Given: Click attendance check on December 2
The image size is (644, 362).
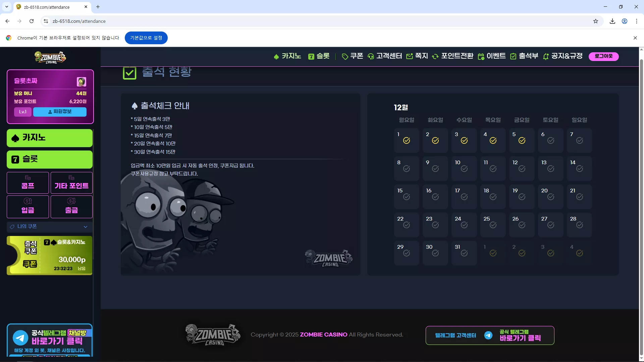Looking at the screenshot, I should (x=435, y=140).
